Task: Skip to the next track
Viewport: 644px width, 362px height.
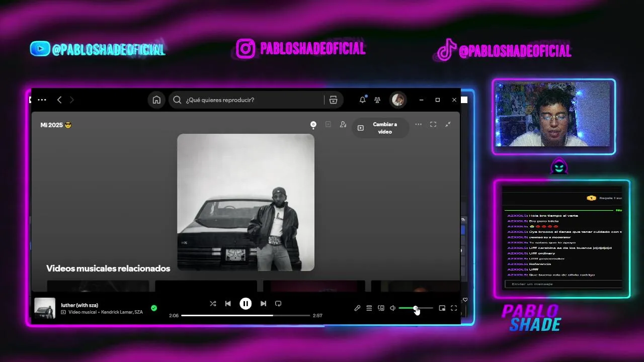Action: pyautogui.click(x=263, y=304)
